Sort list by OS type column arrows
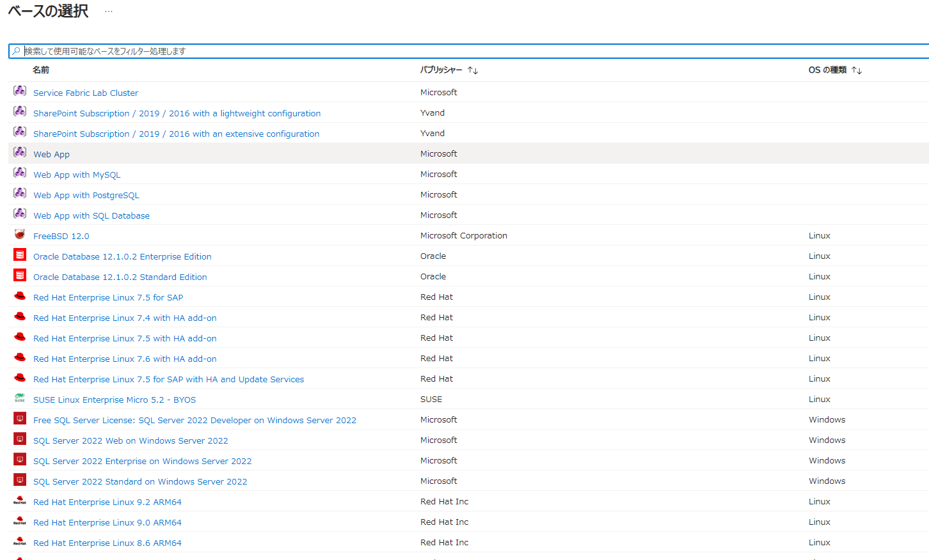Screen dimensions: 929x560 click(857, 70)
